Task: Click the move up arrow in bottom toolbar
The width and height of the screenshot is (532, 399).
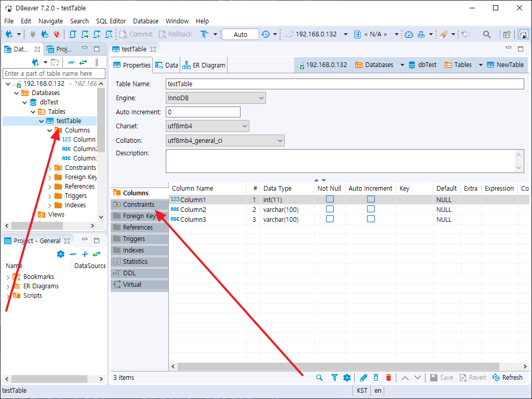Action: tap(405, 378)
